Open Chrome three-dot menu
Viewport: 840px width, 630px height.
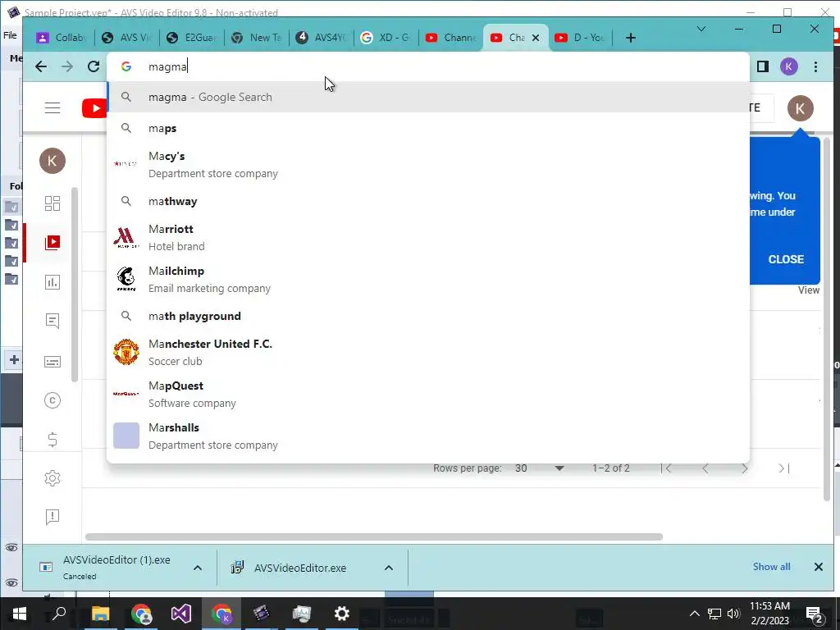815,66
